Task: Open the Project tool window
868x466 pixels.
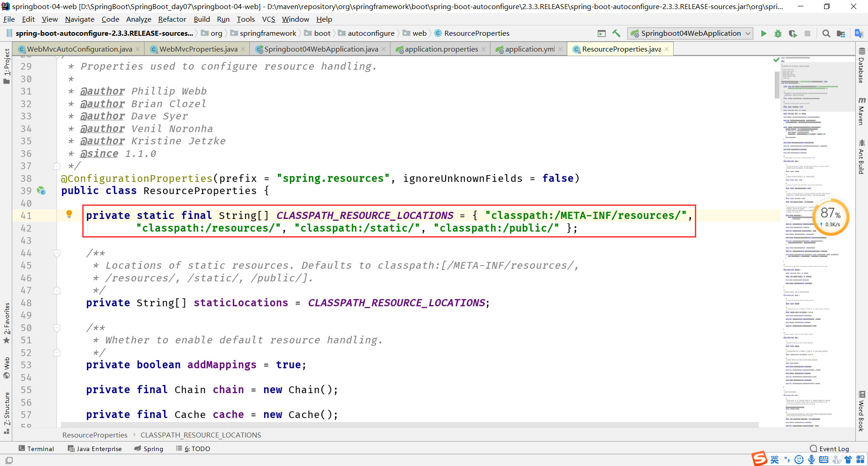Action: click(x=6, y=66)
